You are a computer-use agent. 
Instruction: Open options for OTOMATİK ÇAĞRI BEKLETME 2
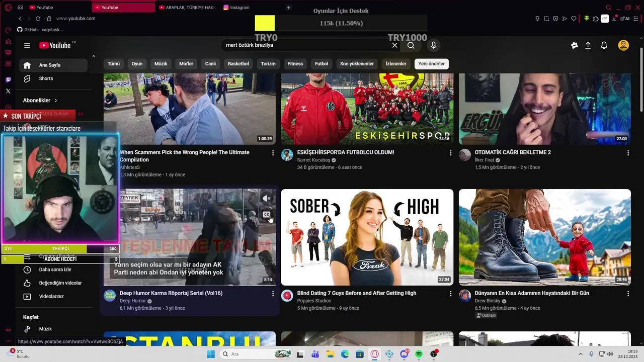tap(628, 153)
